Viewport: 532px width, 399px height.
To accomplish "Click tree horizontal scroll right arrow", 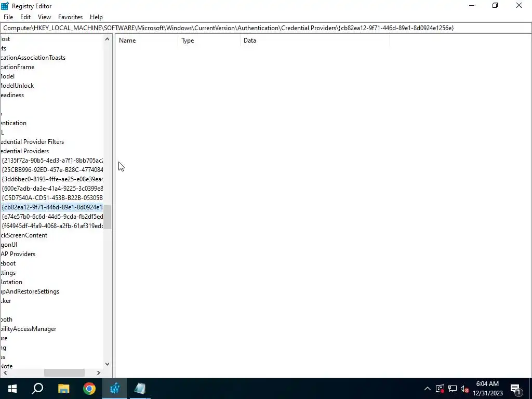I will [x=98, y=373].
